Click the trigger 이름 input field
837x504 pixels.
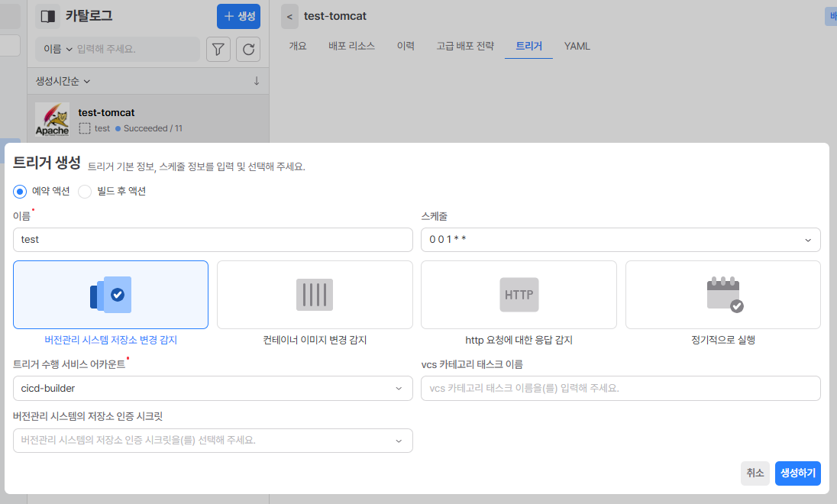pos(213,240)
